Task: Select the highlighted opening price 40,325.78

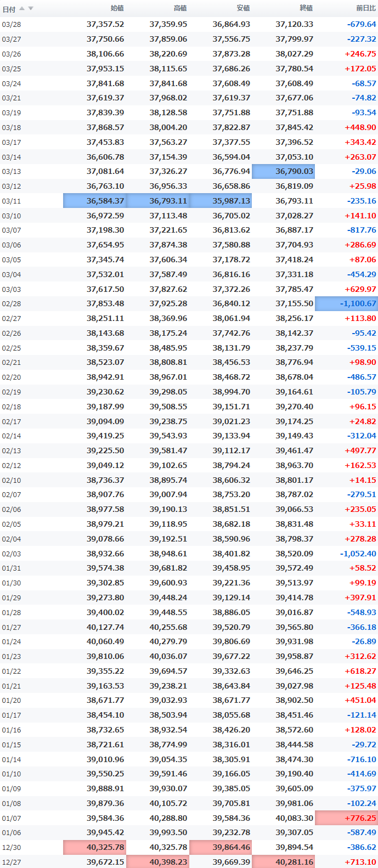Action: 94,847
